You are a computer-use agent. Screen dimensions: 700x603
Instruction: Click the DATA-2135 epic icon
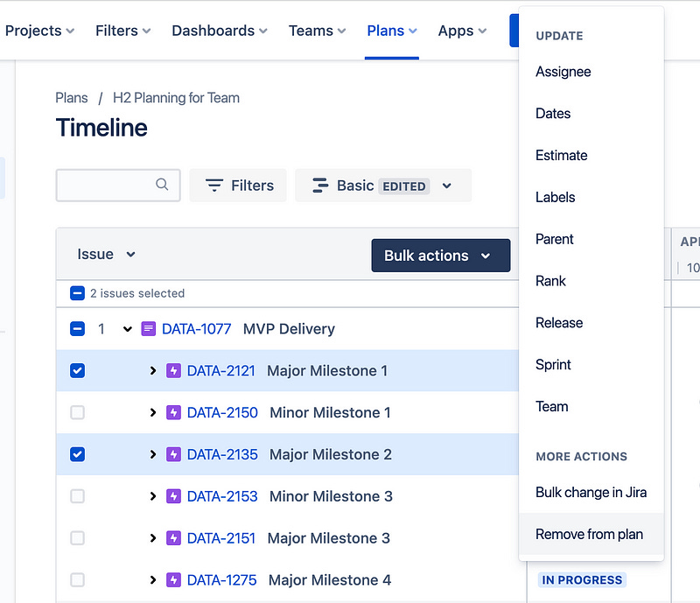[173, 455]
